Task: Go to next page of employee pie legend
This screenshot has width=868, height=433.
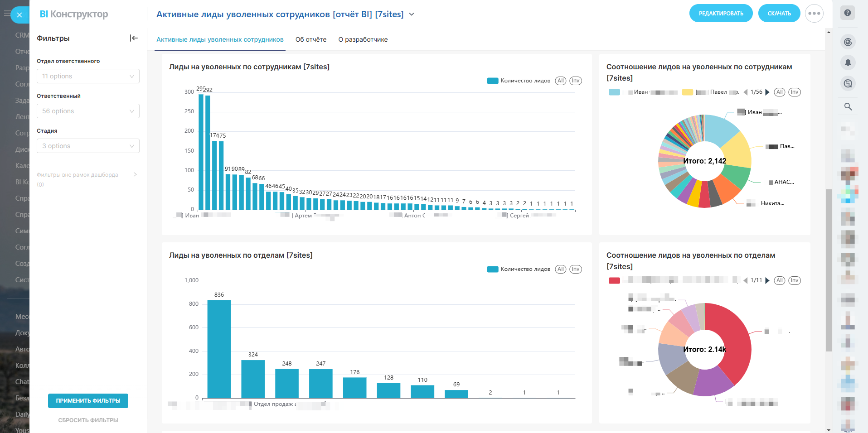Action: pos(767,92)
